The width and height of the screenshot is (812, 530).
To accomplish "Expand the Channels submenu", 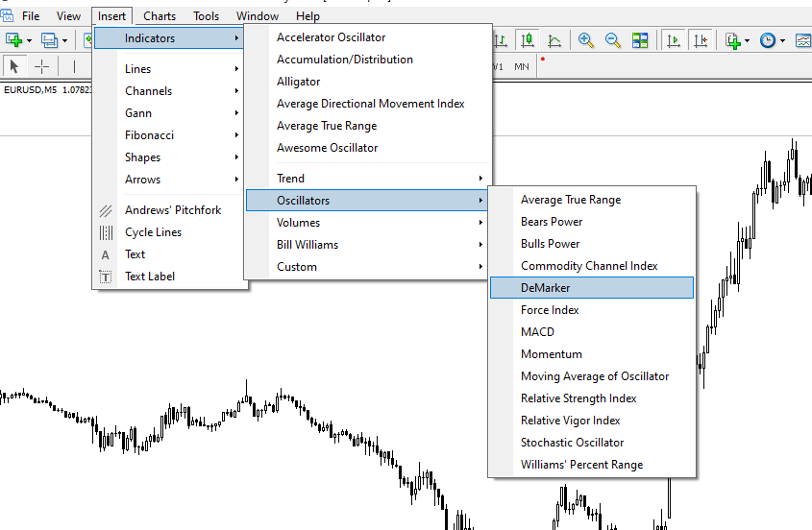I will (x=169, y=91).
